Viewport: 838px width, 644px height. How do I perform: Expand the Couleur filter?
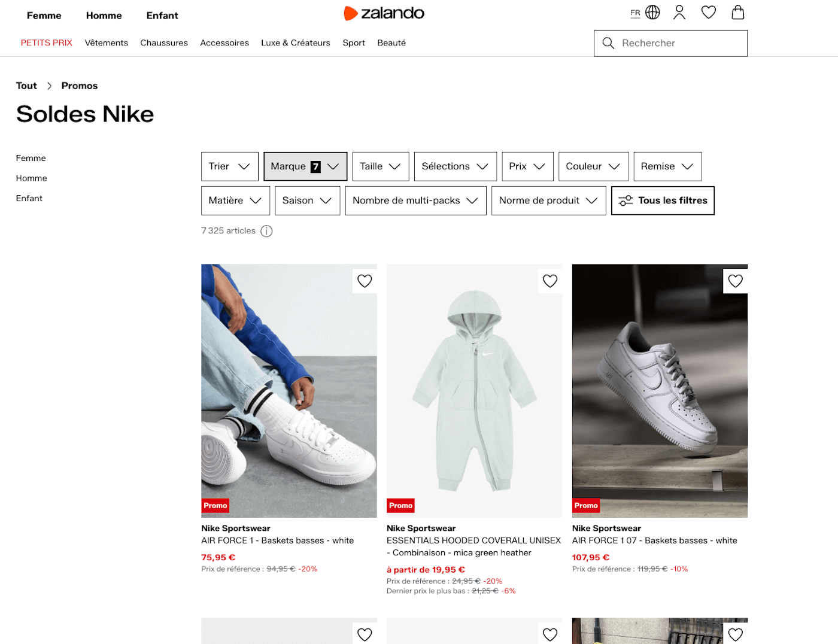[593, 166]
